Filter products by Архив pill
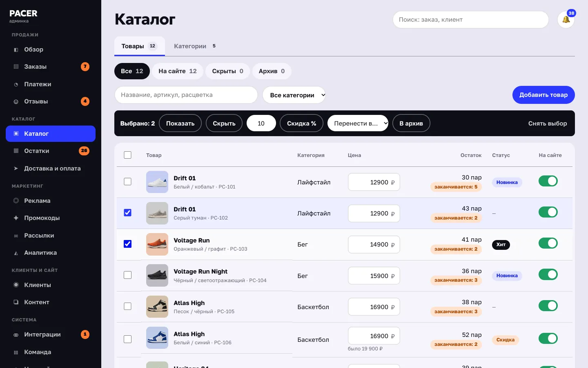This screenshot has height=368, width=588. click(x=272, y=71)
